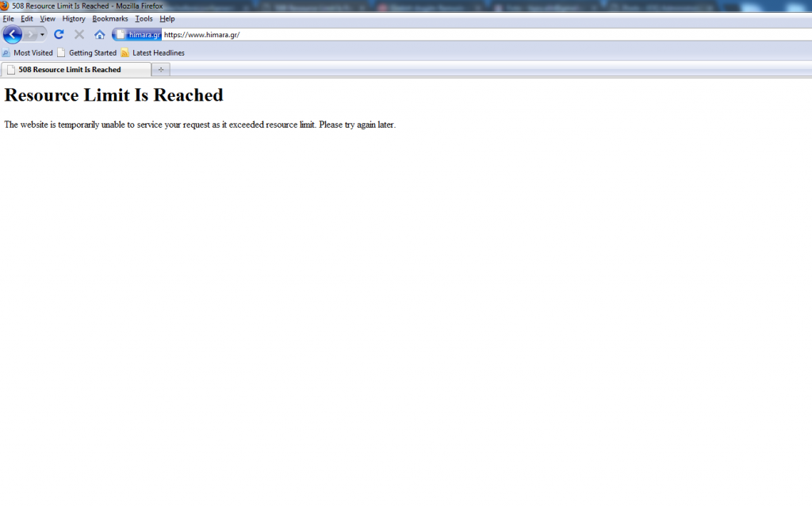The height and width of the screenshot is (507, 812).
Task: Click the Getting Started bookmark
Action: point(86,53)
